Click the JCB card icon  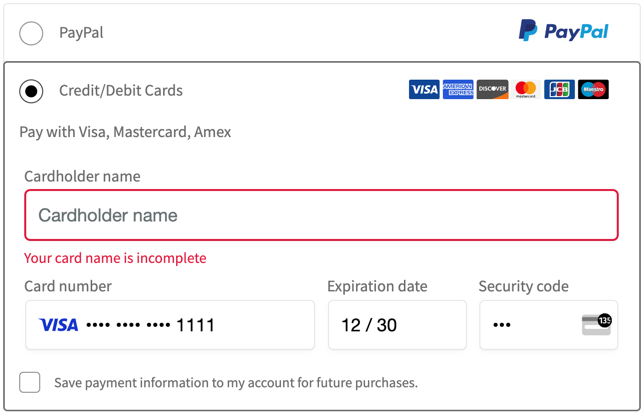pyautogui.click(x=559, y=89)
